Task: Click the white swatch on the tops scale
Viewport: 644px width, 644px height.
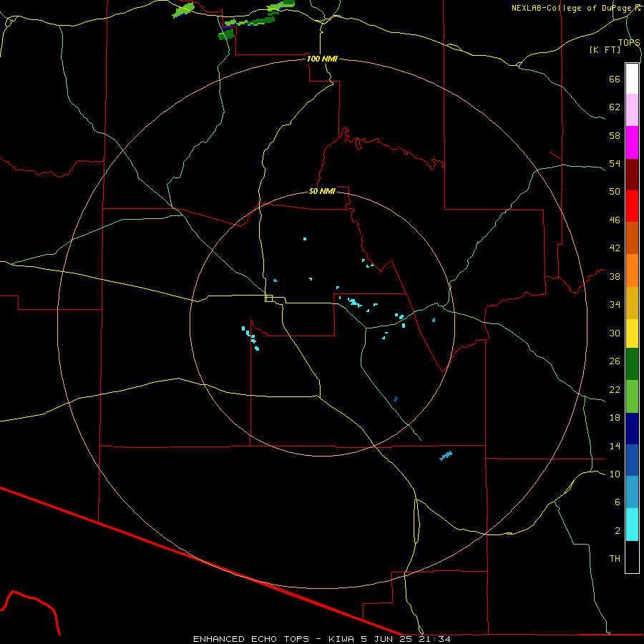Action: tap(632, 79)
